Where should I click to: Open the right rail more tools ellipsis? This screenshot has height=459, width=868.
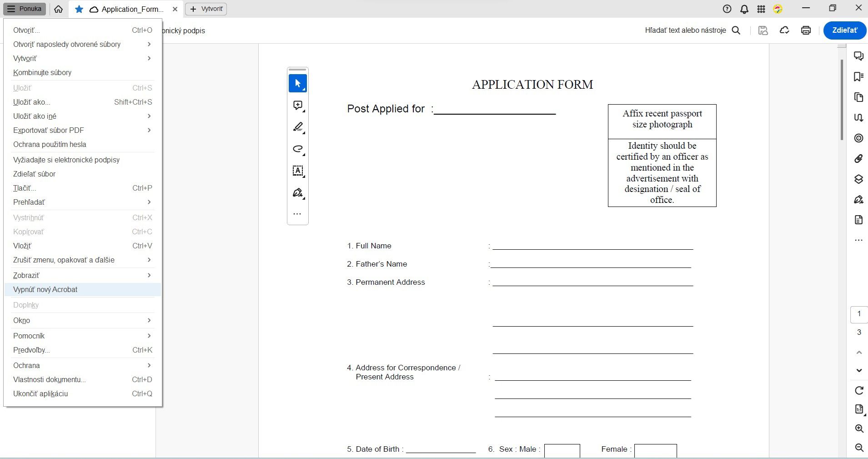pyautogui.click(x=858, y=240)
